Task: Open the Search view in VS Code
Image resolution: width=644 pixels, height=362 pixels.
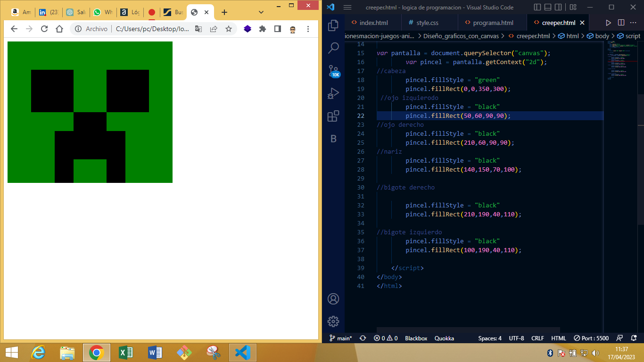Action: tap(333, 48)
